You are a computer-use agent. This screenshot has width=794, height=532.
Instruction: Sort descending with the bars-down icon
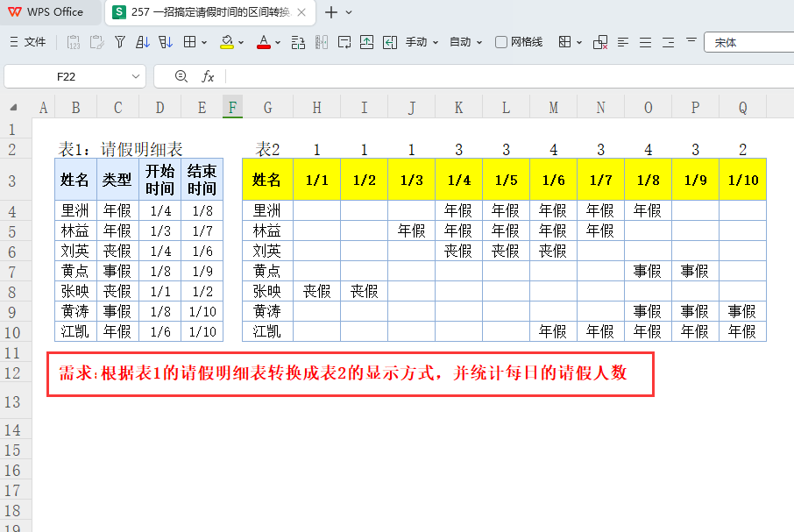166,42
